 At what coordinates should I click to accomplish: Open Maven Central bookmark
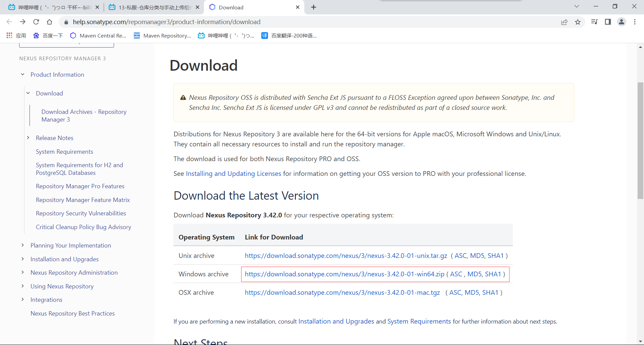[98, 36]
